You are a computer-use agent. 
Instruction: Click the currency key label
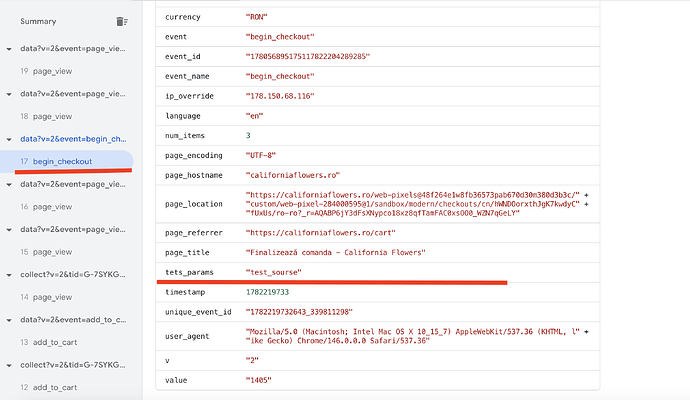183,17
